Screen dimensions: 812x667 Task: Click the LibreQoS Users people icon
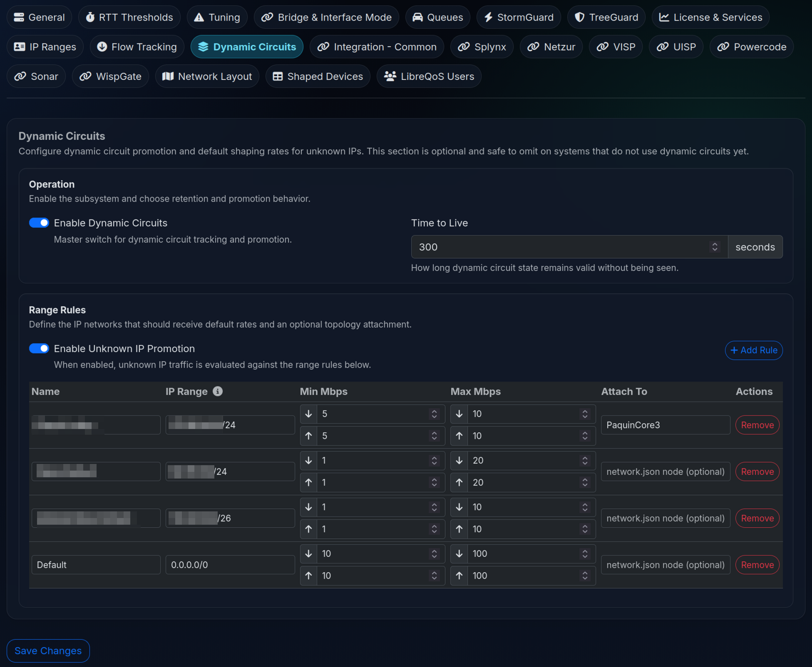point(390,76)
